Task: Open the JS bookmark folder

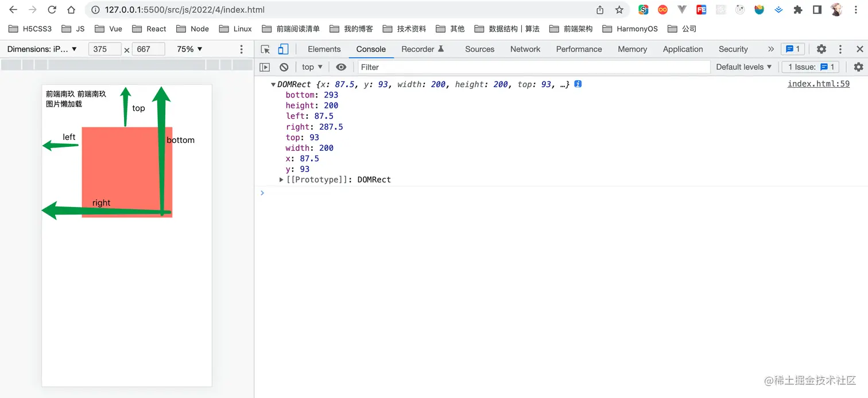Action: pyautogui.click(x=73, y=29)
